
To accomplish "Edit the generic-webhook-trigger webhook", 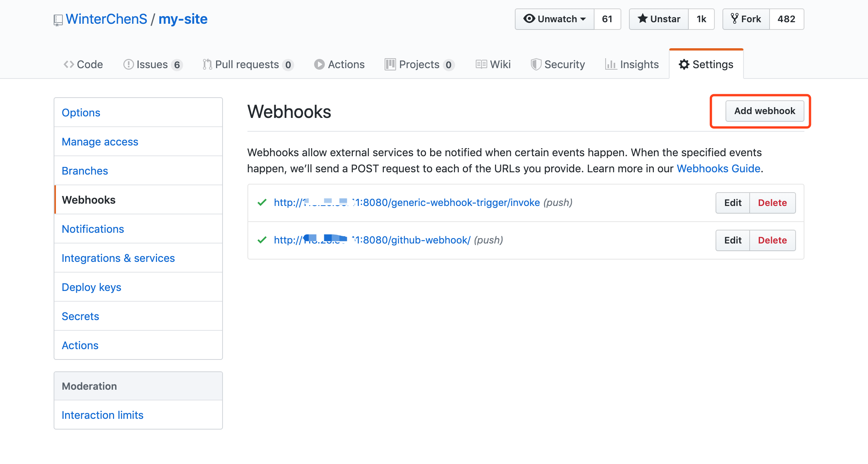I will [x=732, y=203].
